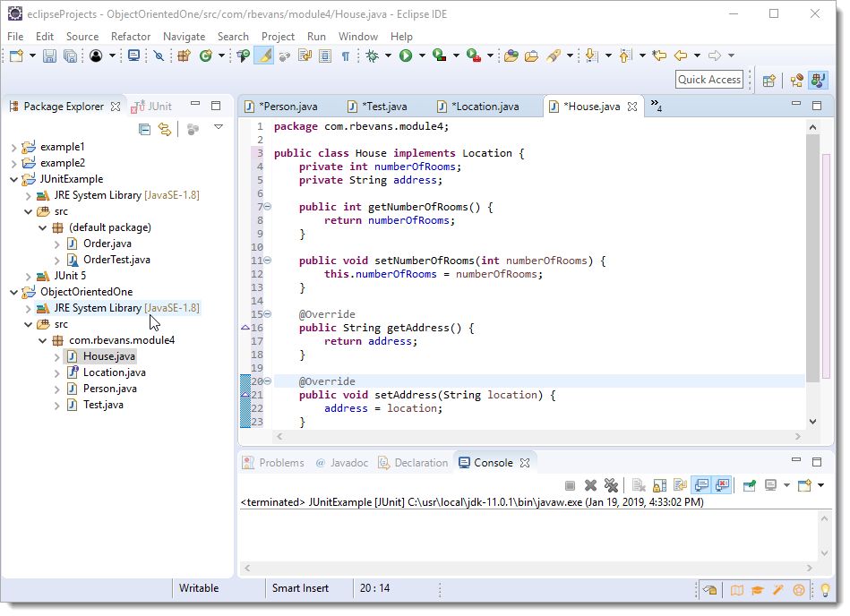The width and height of the screenshot is (850, 616).
Task: Click the Open Type icon
Action: (244, 56)
